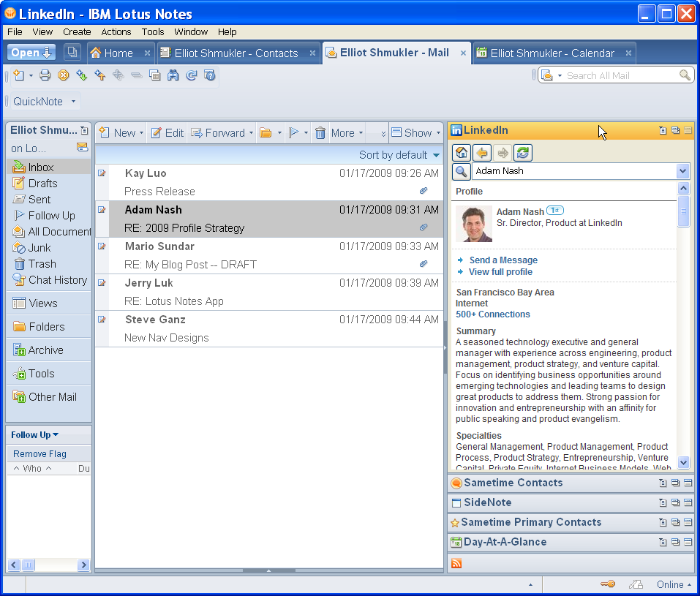
Task: Click the Trash icon button in mail toolbar
Action: coord(320,133)
